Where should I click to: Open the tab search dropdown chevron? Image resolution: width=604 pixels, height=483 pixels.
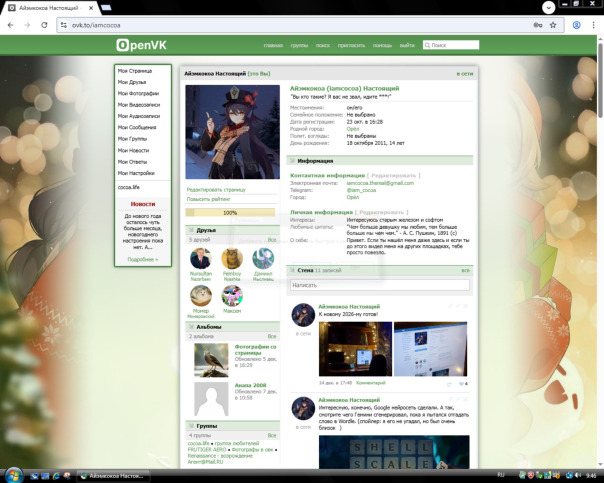click(x=549, y=7)
